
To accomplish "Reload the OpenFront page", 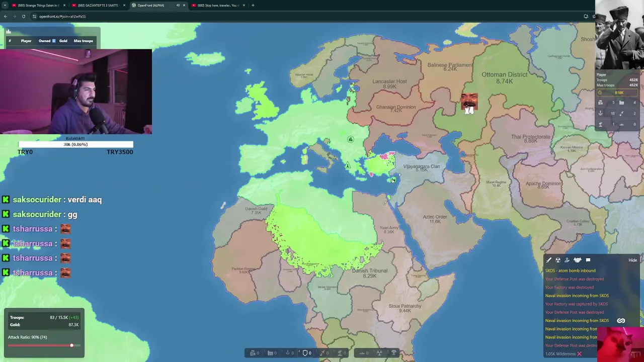I will 23,16.
